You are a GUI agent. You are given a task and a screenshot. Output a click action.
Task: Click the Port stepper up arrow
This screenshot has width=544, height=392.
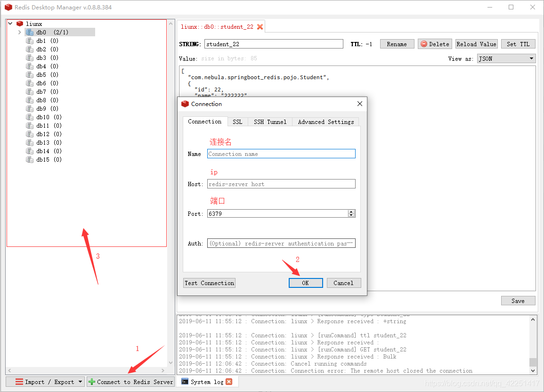[x=351, y=211]
